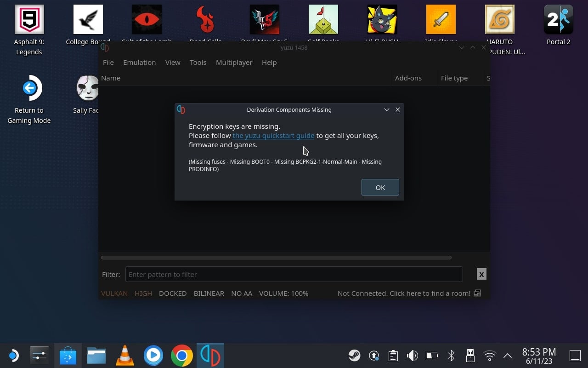
Task: Open the yuzu quickstart guide link
Action: coord(273,136)
